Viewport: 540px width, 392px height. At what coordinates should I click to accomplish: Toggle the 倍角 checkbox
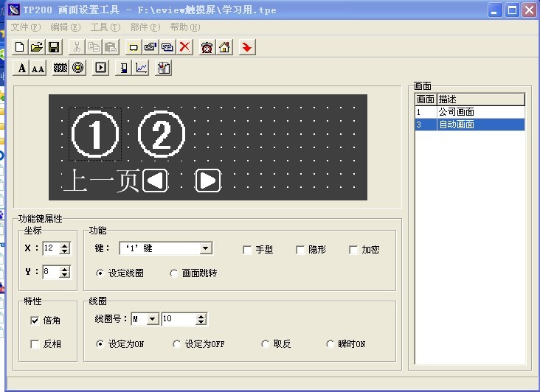pos(35,321)
